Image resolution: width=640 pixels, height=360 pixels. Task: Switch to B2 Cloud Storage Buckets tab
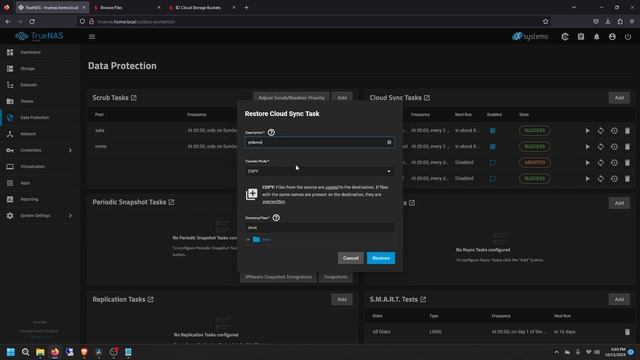click(x=202, y=7)
